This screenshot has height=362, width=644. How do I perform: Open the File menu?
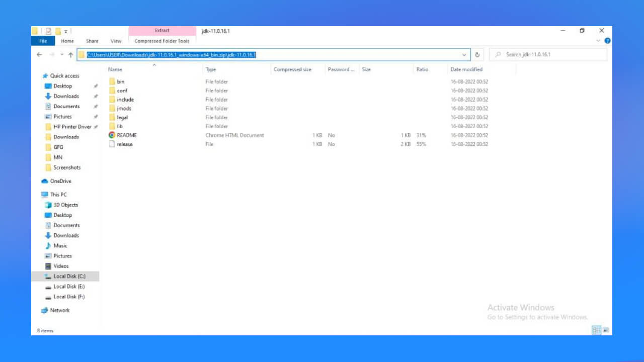pyautogui.click(x=43, y=41)
